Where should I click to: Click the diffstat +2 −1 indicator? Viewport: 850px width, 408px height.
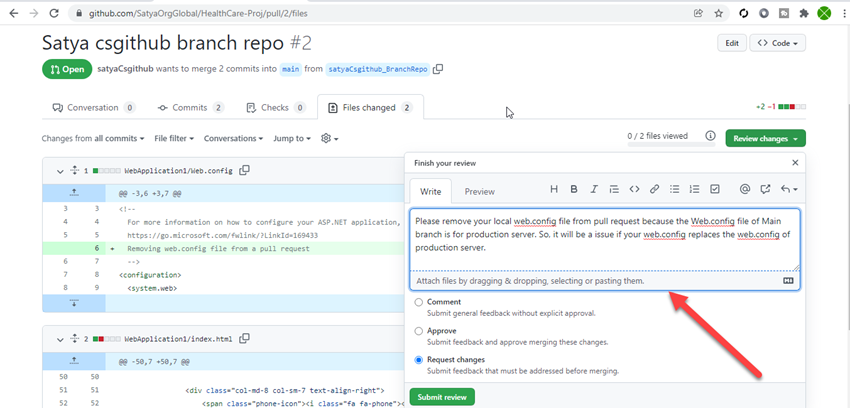pyautogui.click(x=781, y=107)
